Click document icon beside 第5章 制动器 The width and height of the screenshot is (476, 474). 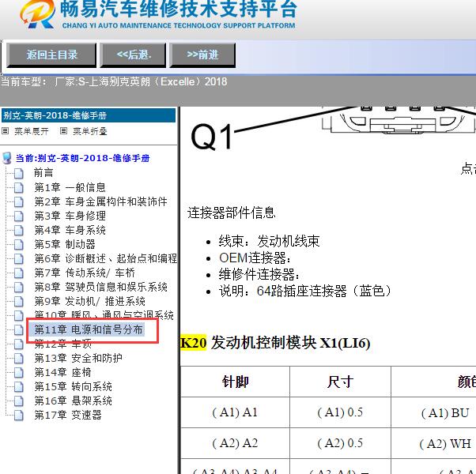(19, 244)
